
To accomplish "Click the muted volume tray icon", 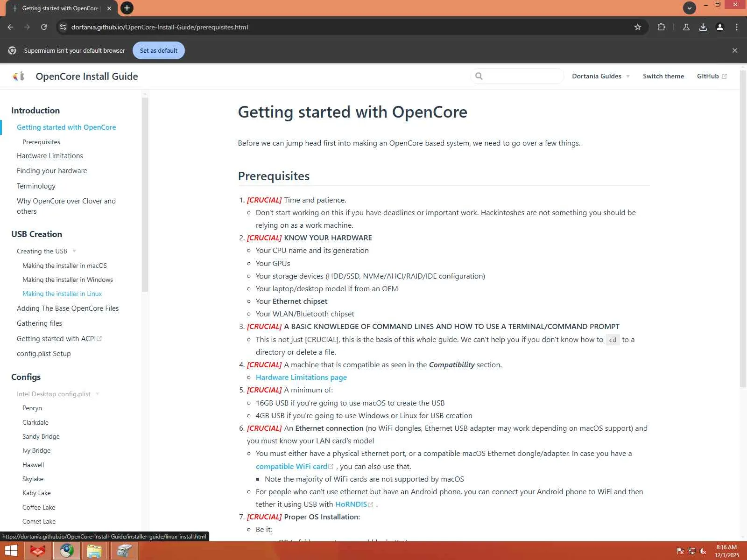I will (703, 551).
